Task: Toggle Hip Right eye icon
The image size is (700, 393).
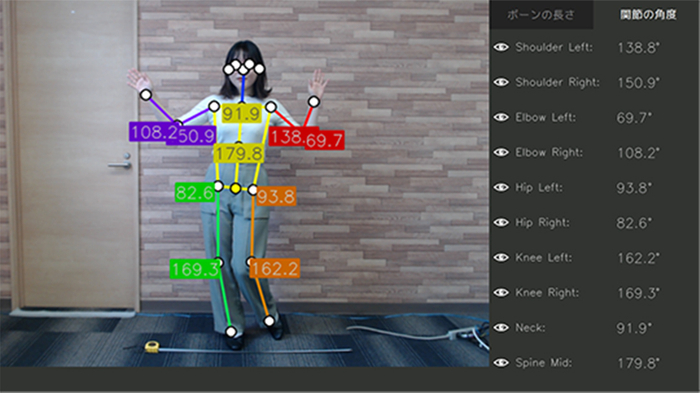Action: (501, 222)
